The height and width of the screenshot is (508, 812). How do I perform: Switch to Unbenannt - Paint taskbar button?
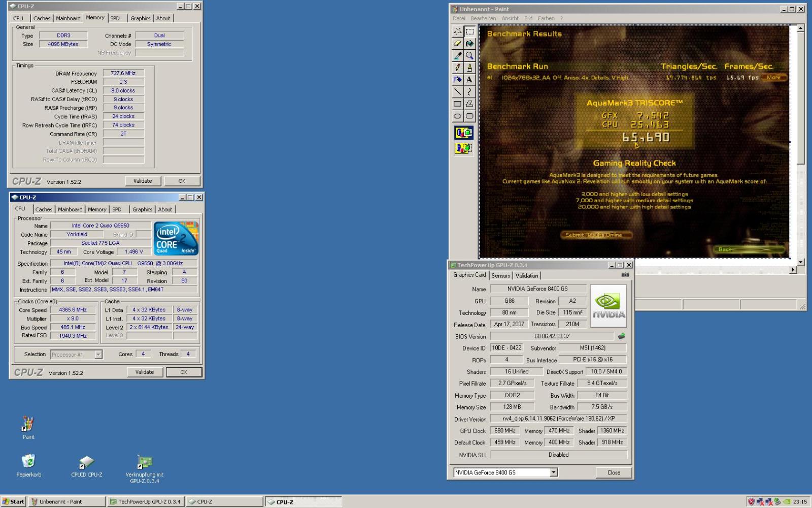coord(67,501)
